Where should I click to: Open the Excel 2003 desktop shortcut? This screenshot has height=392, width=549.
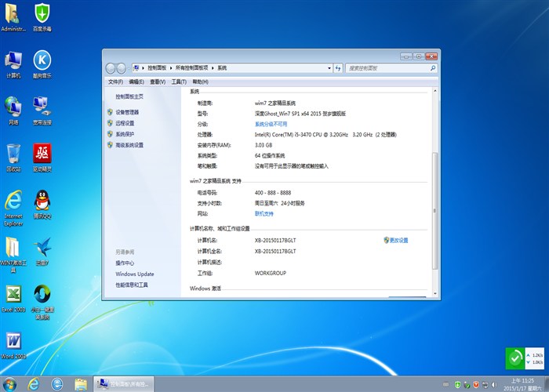click(x=13, y=296)
